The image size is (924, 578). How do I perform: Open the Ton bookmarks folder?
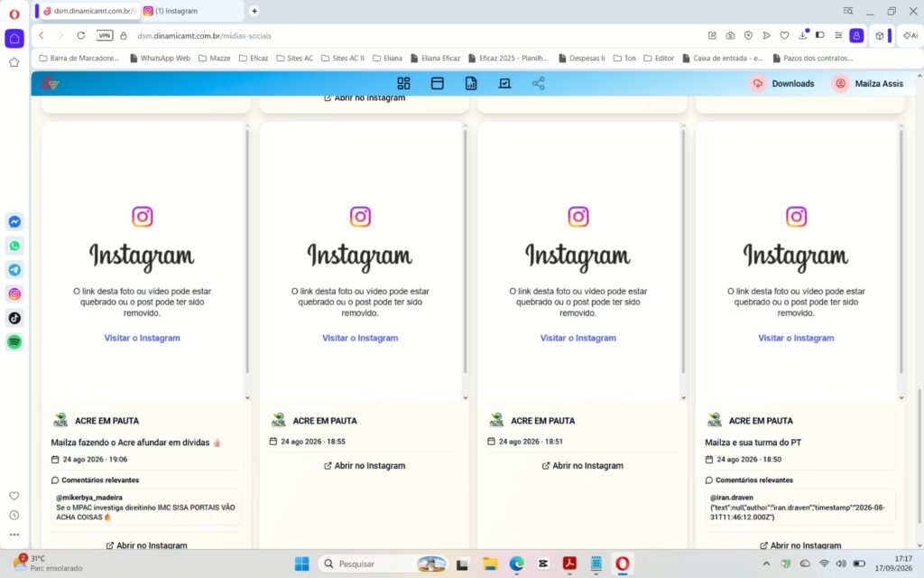point(624,58)
